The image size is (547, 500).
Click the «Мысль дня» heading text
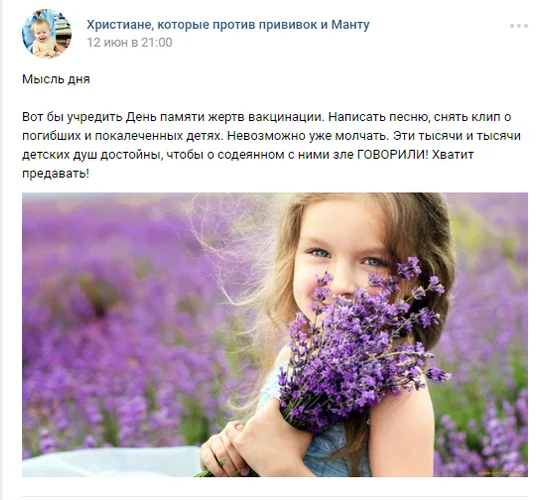tap(56, 79)
